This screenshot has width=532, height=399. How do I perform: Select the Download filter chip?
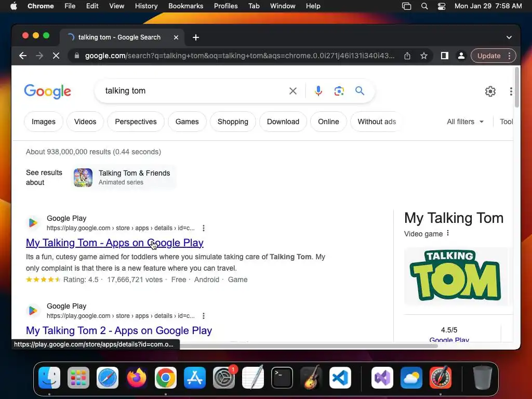[283, 122]
